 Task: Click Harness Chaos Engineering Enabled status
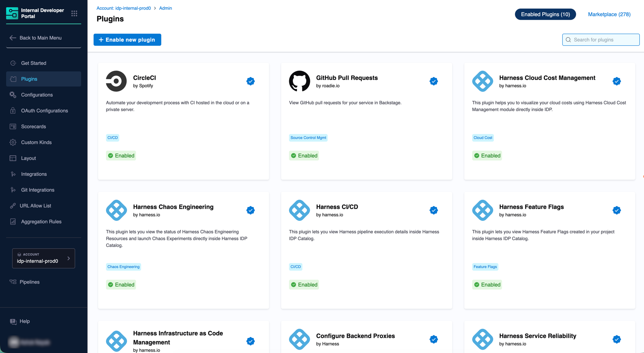121,285
